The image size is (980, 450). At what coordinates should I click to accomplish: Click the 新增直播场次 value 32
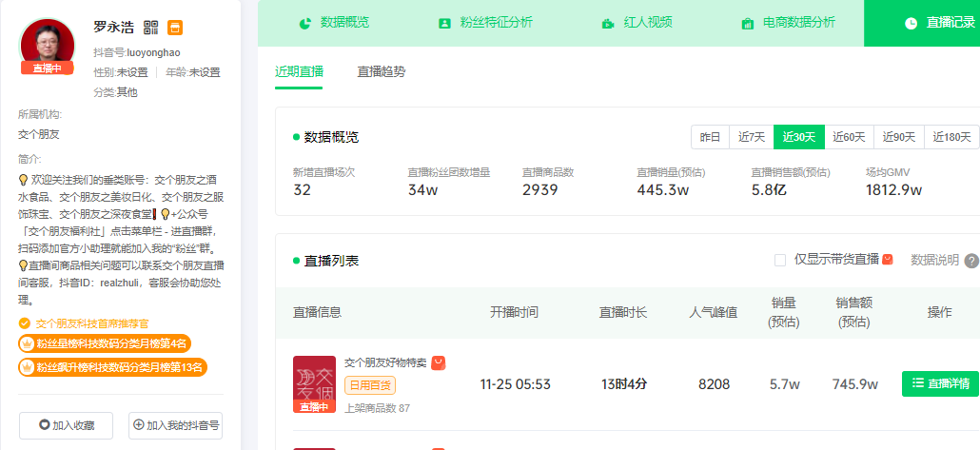click(x=302, y=190)
